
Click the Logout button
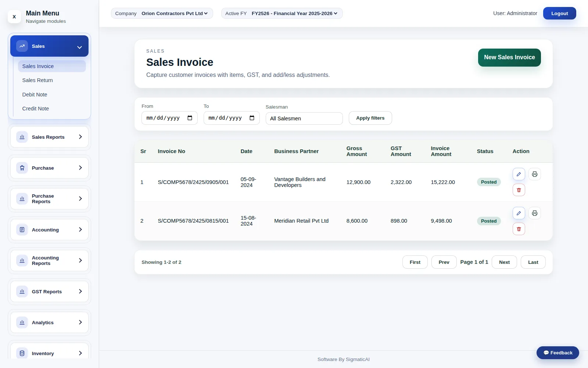[559, 13]
